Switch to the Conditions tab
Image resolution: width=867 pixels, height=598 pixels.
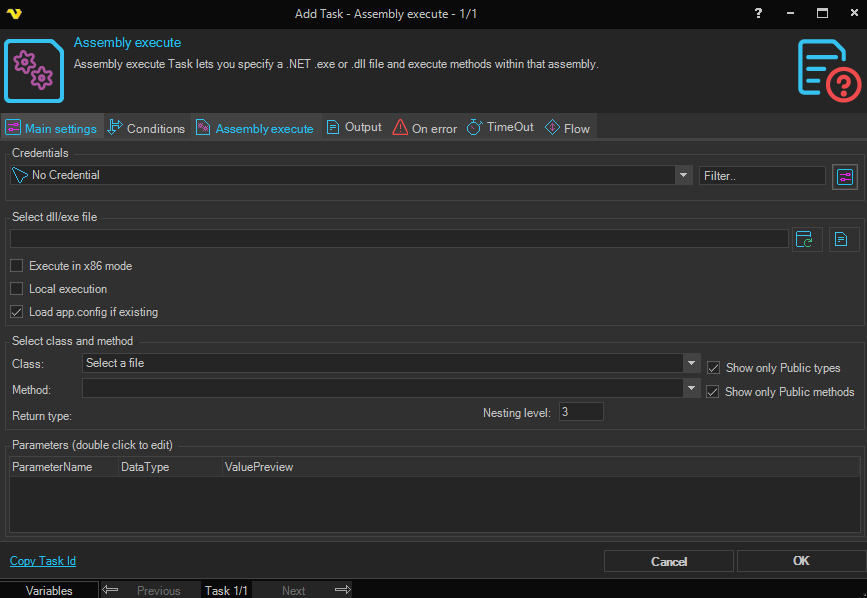tap(146, 128)
